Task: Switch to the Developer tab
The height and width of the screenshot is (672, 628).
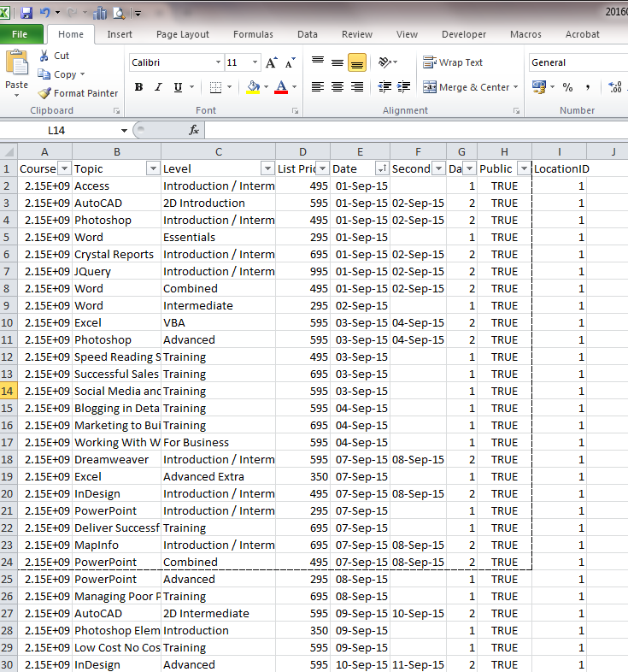Action: pos(464,34)
